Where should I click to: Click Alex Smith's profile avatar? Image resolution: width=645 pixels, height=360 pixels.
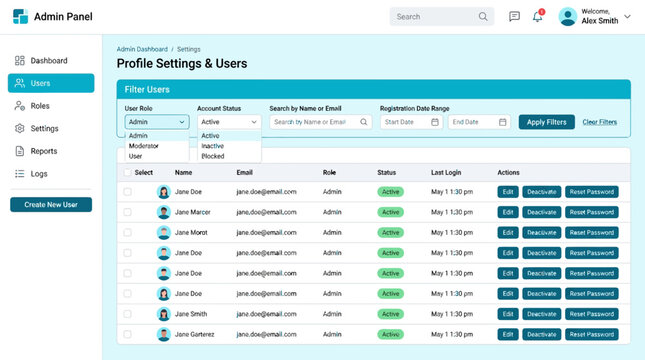pos(568,16)
